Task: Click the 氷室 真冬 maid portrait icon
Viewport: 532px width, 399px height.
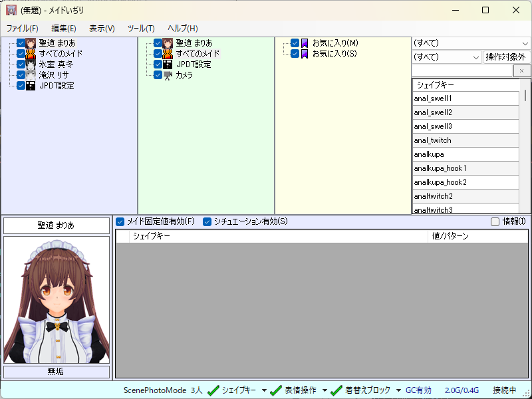Action: click(x=31, y=65)
